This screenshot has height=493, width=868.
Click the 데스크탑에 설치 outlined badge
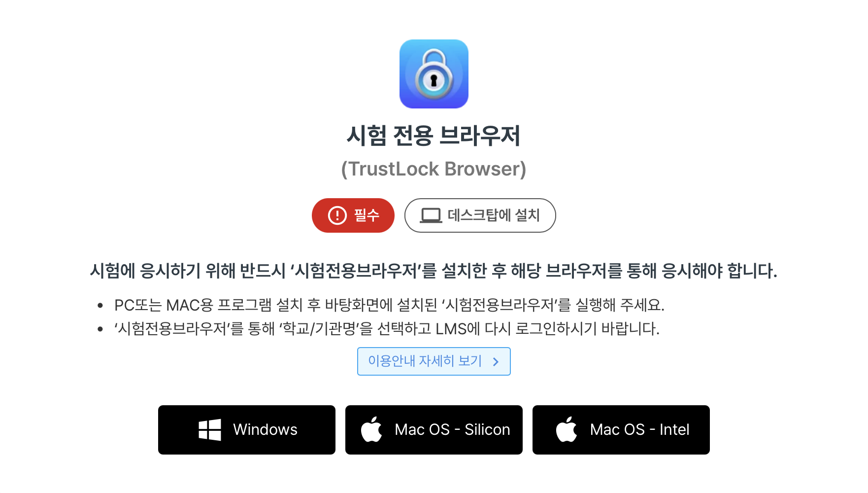[x=480, y=215]
